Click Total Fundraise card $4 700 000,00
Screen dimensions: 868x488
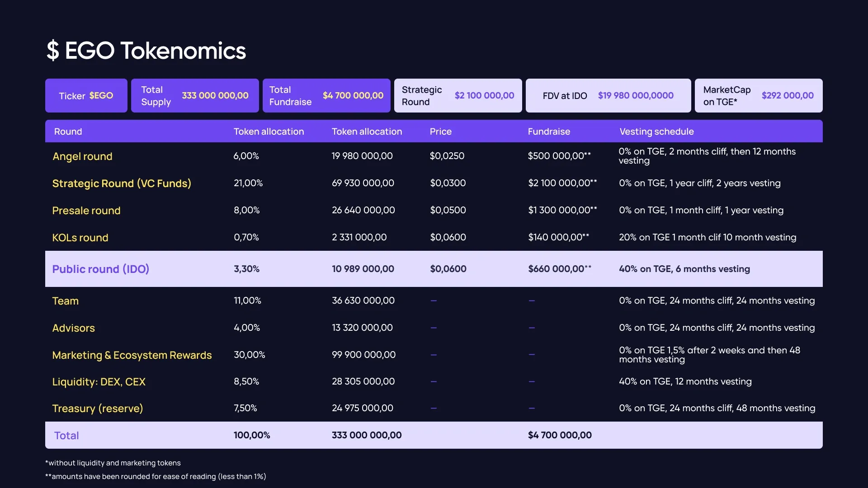pyautogui.click(x=326, y=95)
